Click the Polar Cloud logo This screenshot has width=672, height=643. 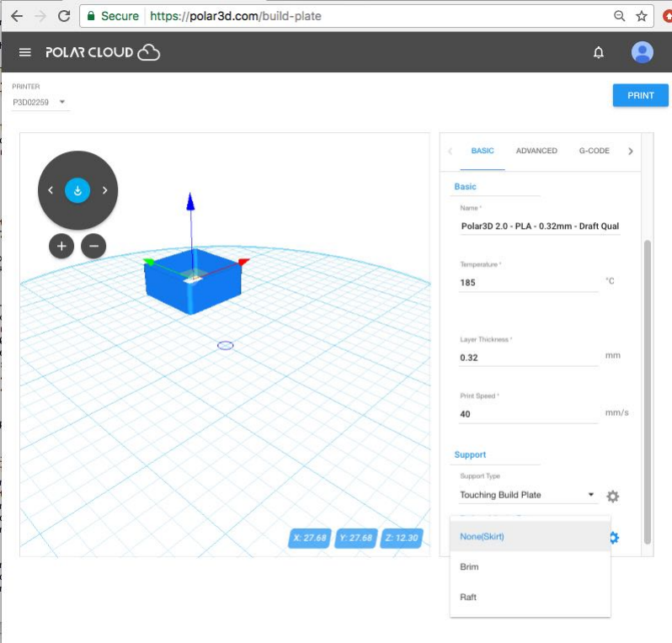point(103,52)
